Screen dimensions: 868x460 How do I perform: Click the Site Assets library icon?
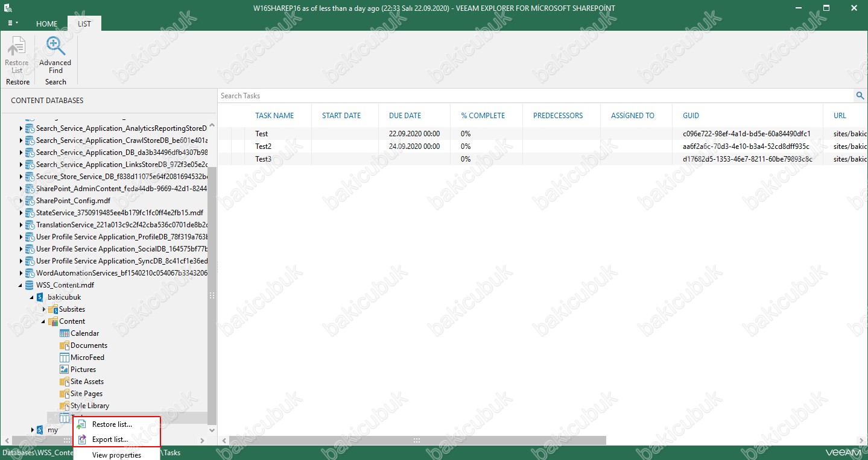click(x=65, y=382)
